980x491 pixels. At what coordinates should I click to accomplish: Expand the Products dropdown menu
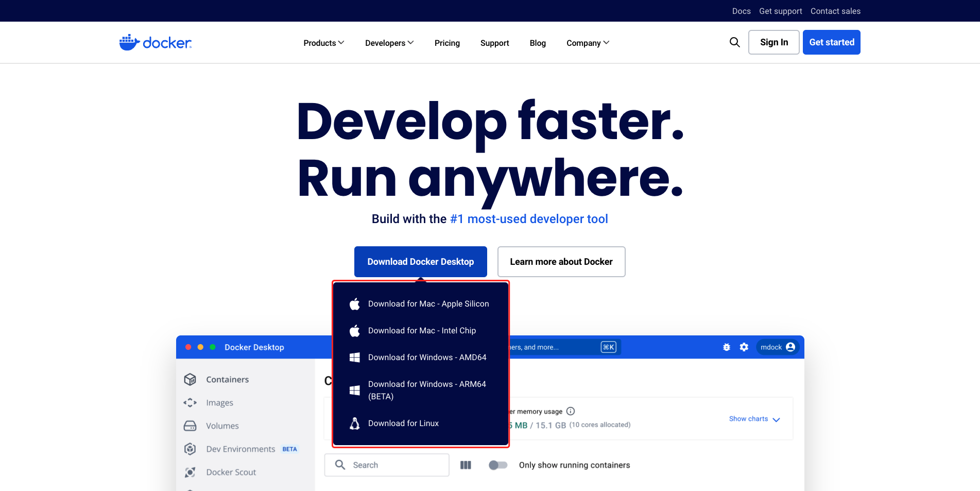point(323,43)
